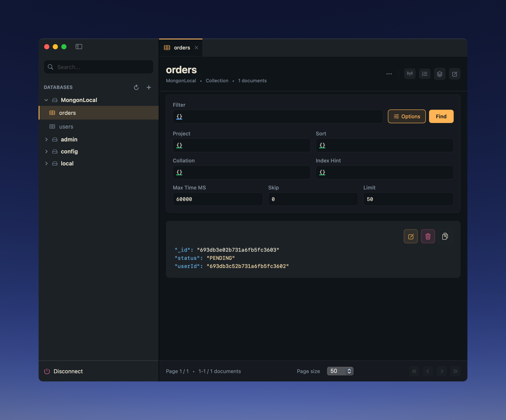The width and height of the screenshot is (506, 420).
Task: Copy document using the clipboard icon
Action: click(x=445, y=236)
